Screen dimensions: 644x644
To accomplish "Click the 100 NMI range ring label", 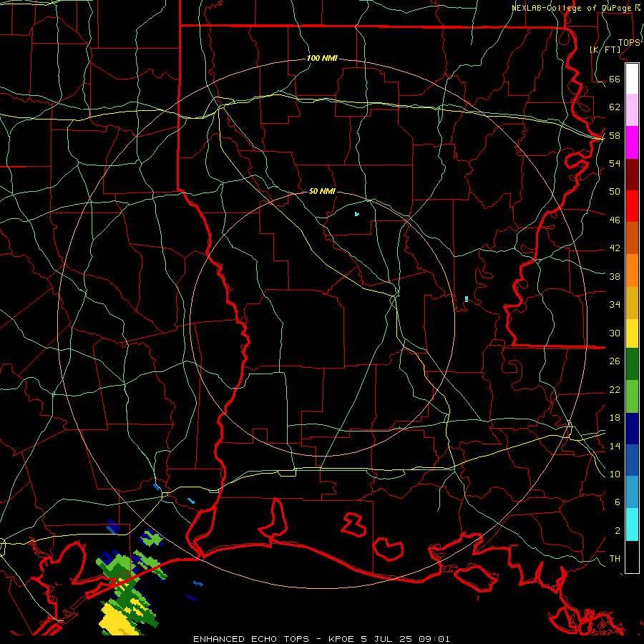I will pos(322,59).
